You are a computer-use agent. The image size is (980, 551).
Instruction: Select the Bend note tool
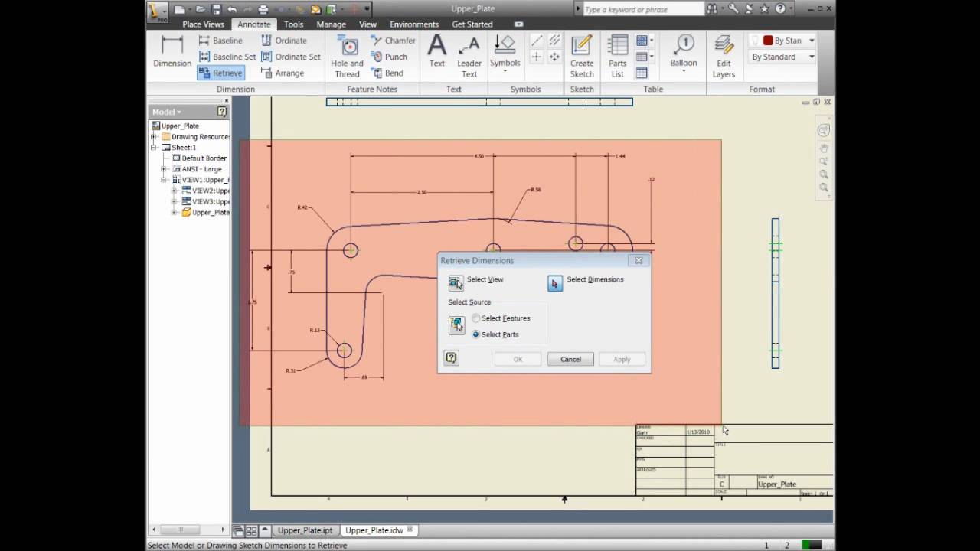click(387, 73)
